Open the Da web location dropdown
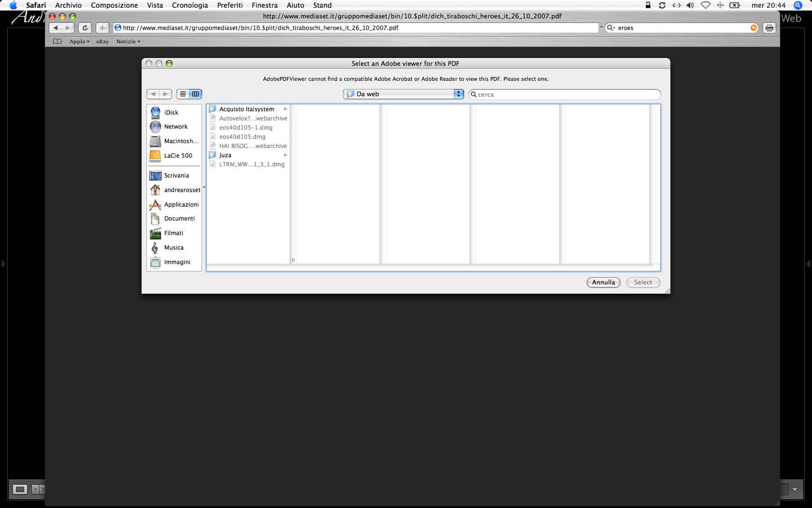812x508 pixels. 404,94
